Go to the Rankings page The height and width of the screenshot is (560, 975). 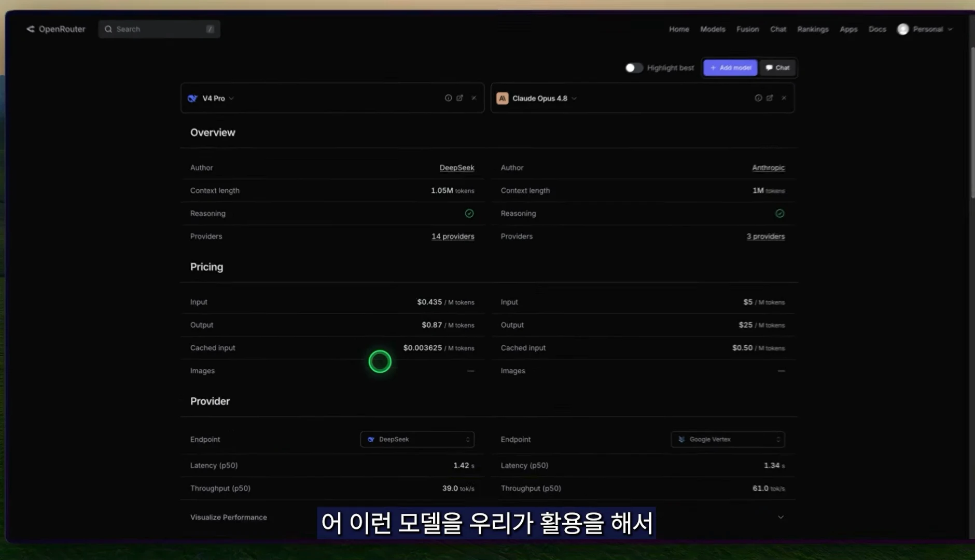tap(813, 29)
